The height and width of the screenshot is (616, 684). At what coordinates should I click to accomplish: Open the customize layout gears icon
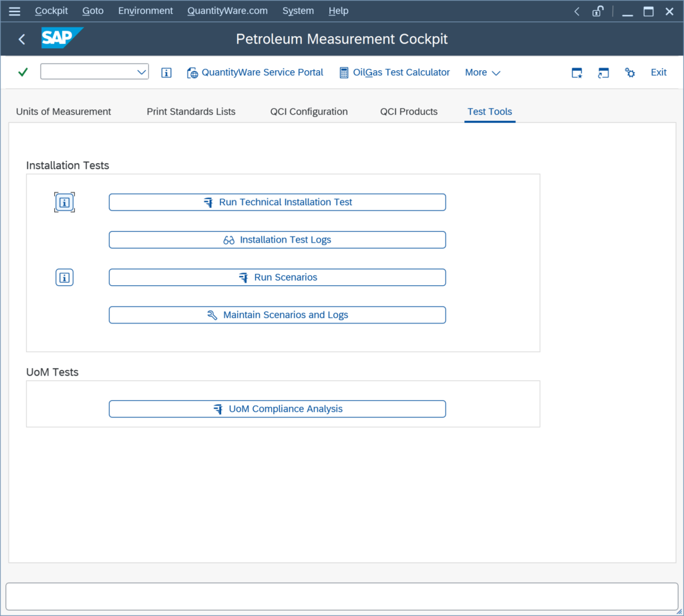pyautogui.click(x=630, y=72)
